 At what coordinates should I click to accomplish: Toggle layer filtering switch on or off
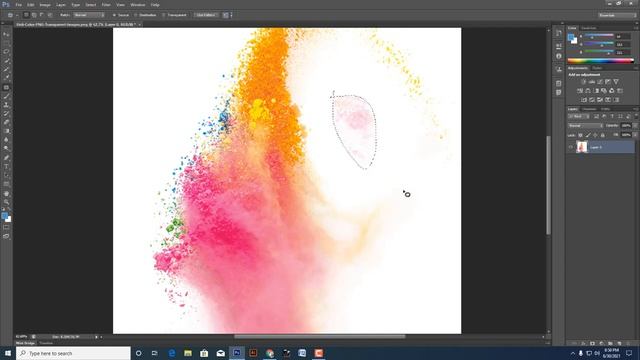click(x=636, y=117)
